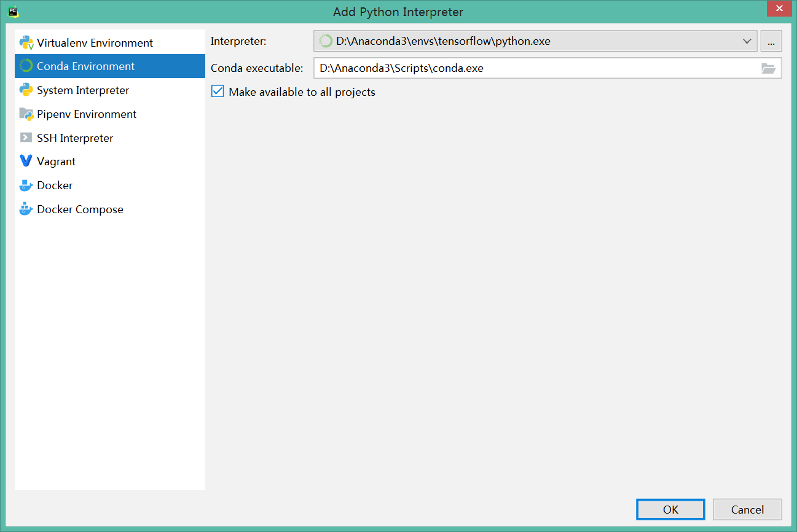Choose the Docker interpreter option
Image resolution: width=797 pixels, height=532 pixels.
click(110, 185)
